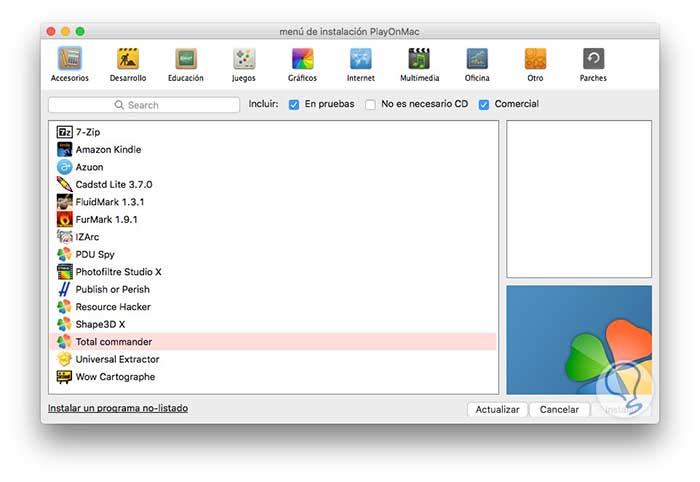This screenshot has height=482, width=700.
Task: Select Universal Extractor entry
Action: 117,359
